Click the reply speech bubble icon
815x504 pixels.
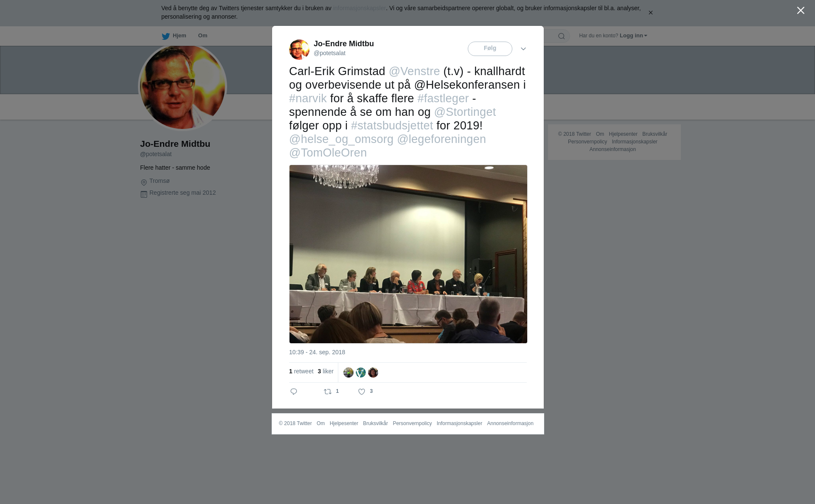coord(294,392)
